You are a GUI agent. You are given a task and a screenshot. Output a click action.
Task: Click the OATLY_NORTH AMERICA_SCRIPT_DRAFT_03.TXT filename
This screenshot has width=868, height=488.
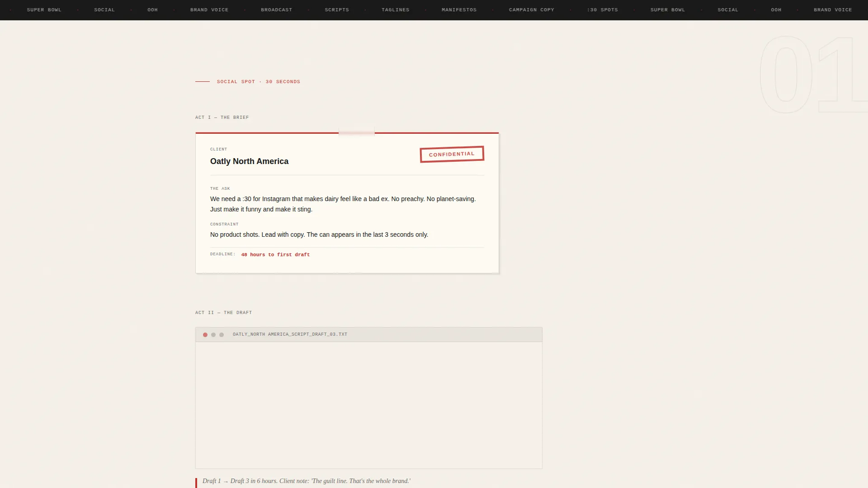(x=290, y=334)
